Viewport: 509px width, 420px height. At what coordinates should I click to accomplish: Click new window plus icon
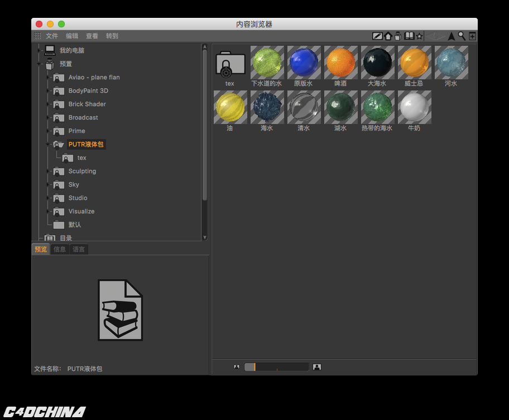pyautogui.click(x=472, y=36)
